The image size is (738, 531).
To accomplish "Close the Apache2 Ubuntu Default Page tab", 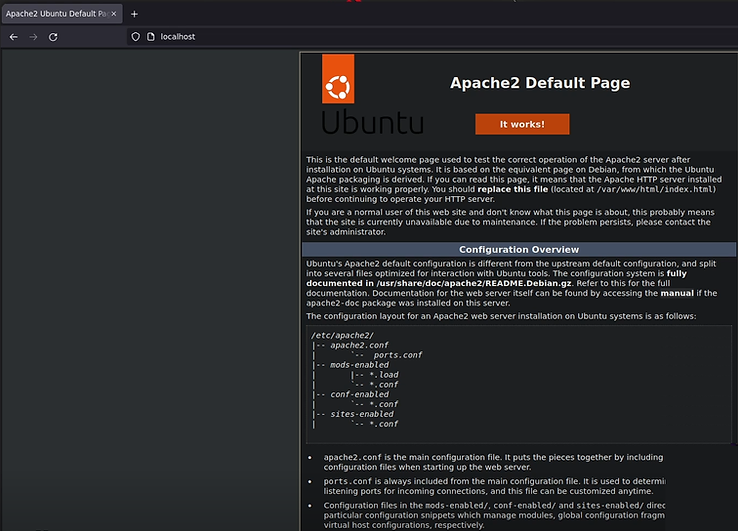I will coord(113,14).
